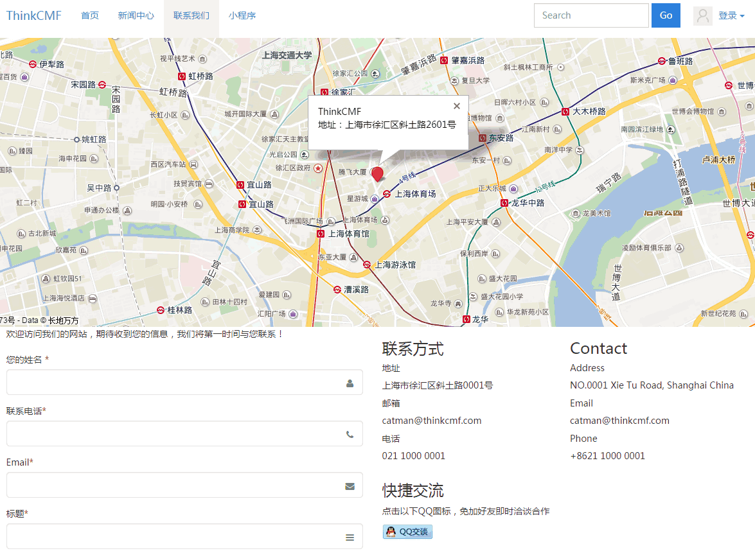Click the red location marker on map
755x560 pixels.
pos(378,173)
